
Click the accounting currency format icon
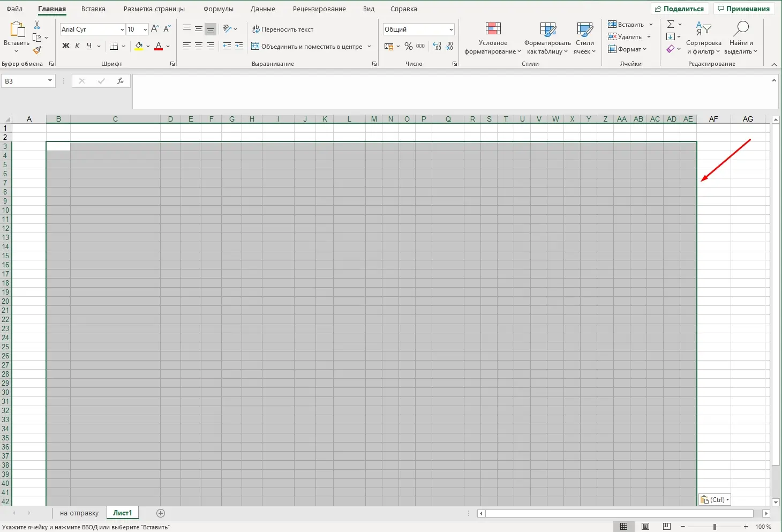389,47
